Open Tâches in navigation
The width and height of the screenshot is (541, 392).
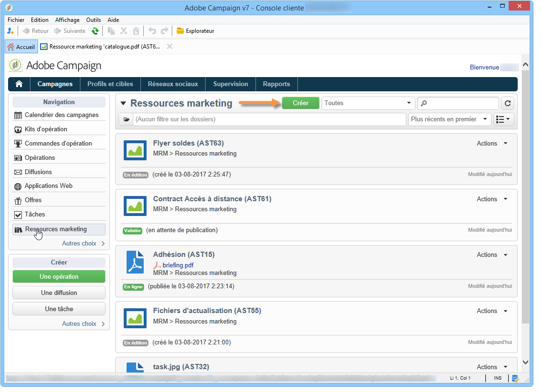tap(59, 214)
